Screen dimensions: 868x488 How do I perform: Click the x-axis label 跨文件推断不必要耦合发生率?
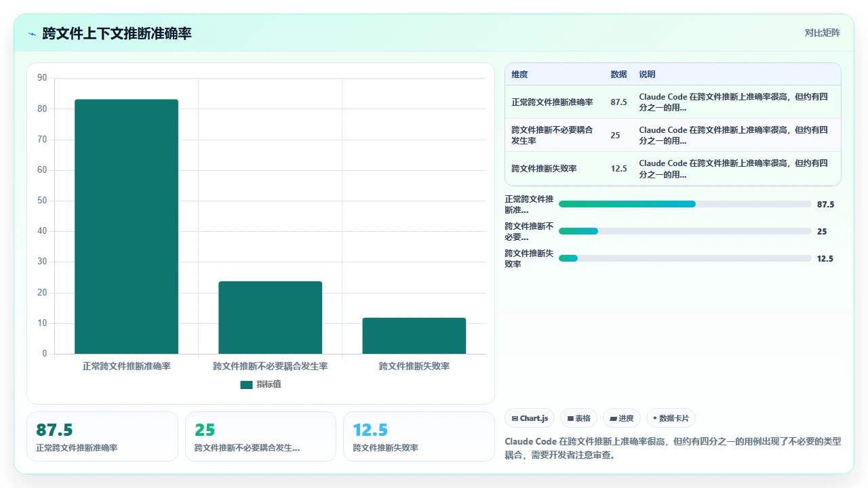(x=270, y=366)
